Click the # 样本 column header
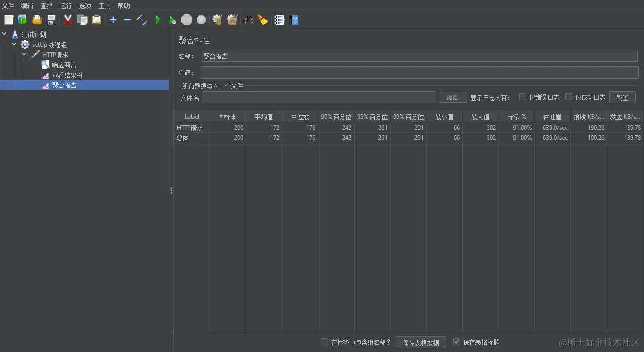 click(228, 117)
